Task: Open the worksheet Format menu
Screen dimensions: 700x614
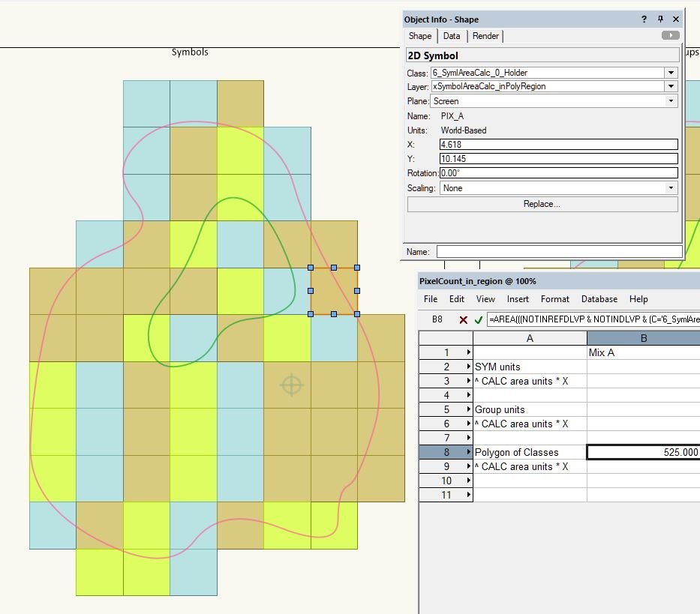Action: click(555, 299)
